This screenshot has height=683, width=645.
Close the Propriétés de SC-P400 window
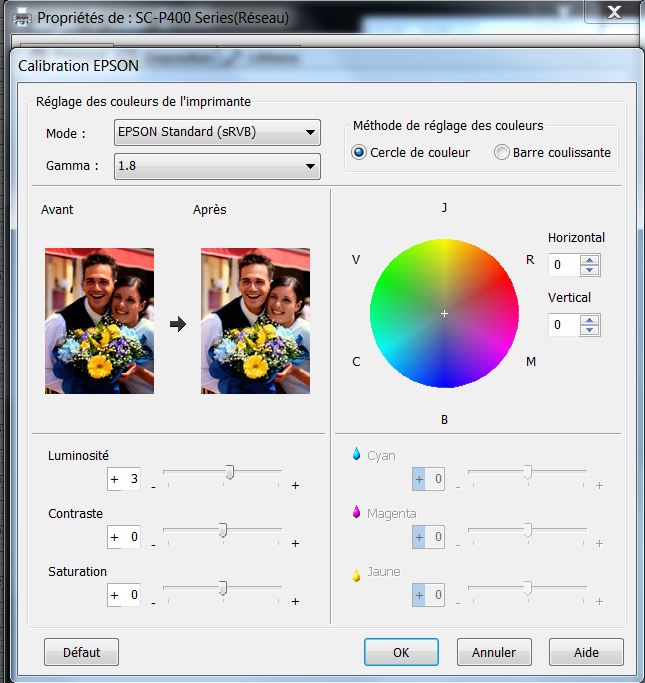click(x=614, y=12)
